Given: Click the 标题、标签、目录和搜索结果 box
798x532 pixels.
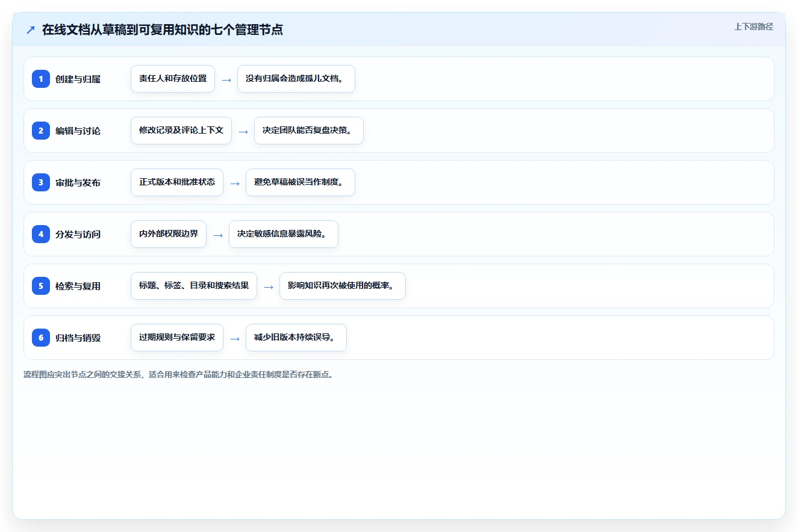Looking at the screenshot, I should point(194,286).
